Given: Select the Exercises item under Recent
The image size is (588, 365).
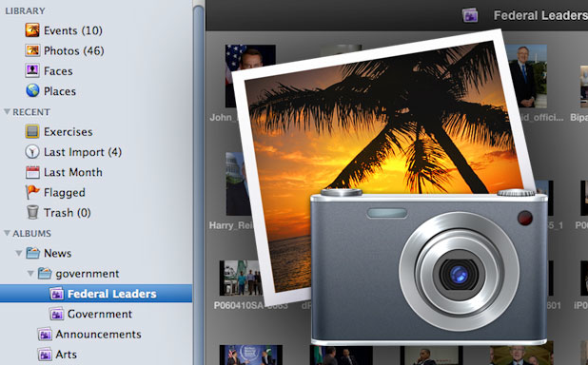Looking at the screenshot, I should pyautogui.click(x=68, y=131).
